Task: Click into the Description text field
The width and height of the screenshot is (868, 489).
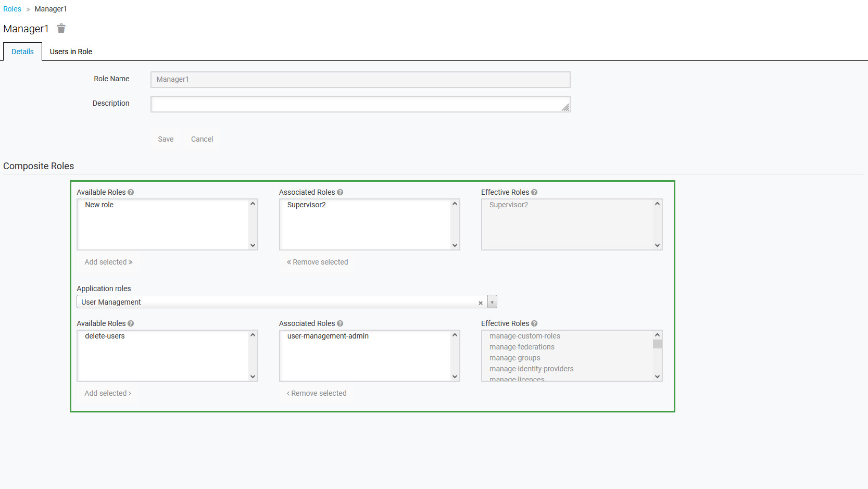Action: tap(360, 104)
